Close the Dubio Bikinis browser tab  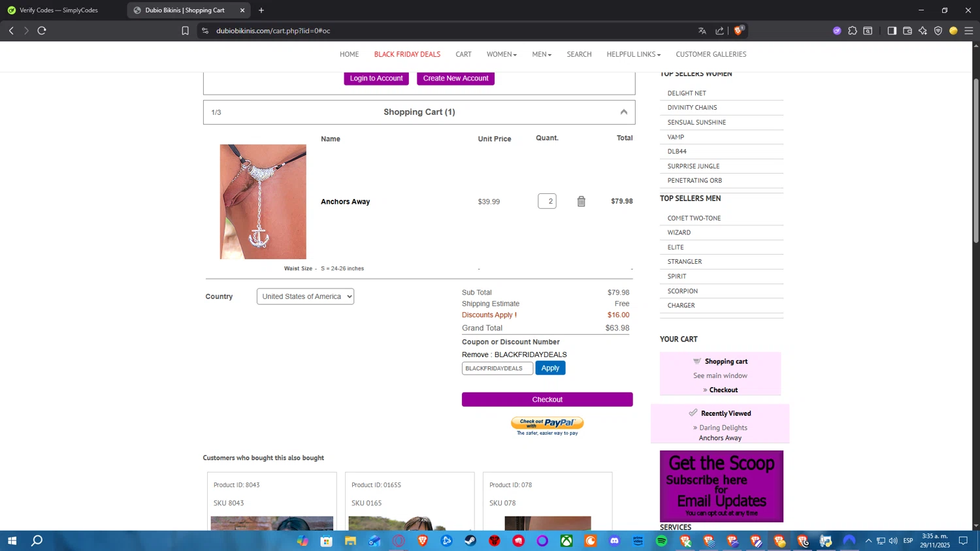(242, 10)
